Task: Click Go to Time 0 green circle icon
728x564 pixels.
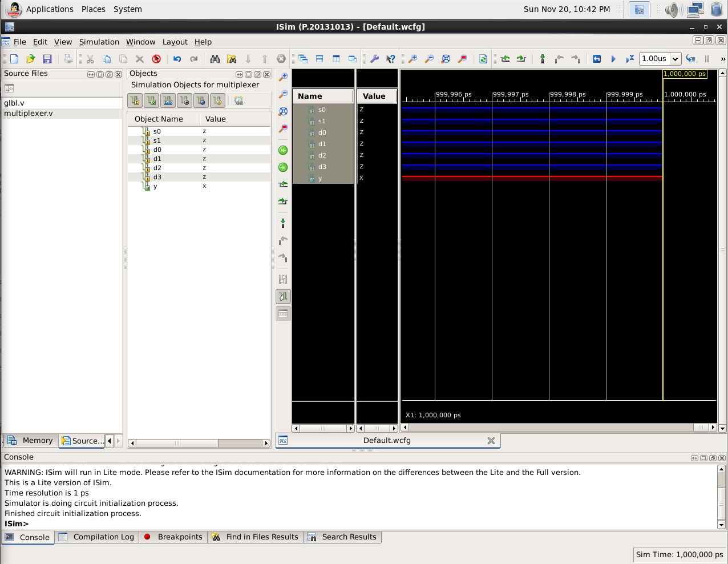Action: (x=283, y=150)
